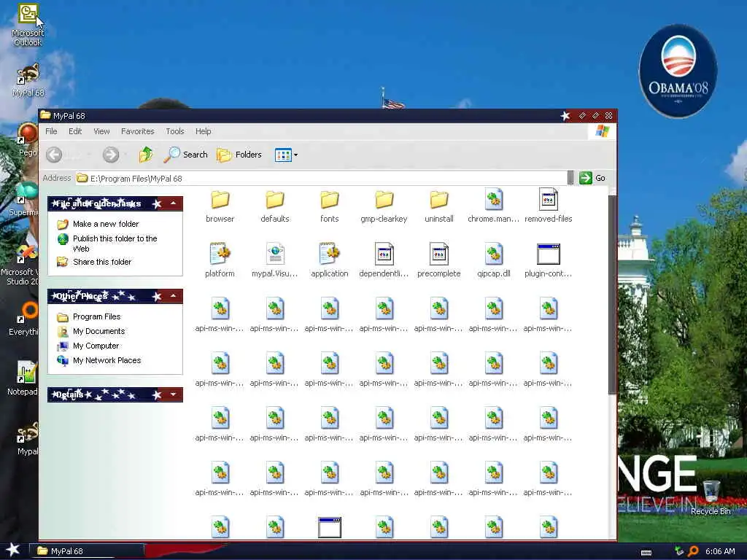Select the mypal.Visu... file icon
The height and width of the screenshot is (560, 747).
click(x=275, y=254)
